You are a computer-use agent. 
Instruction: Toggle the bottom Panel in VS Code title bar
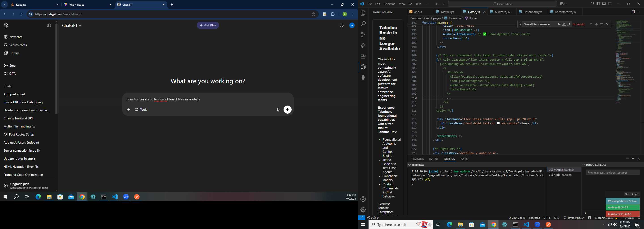[x=604, y=4]
